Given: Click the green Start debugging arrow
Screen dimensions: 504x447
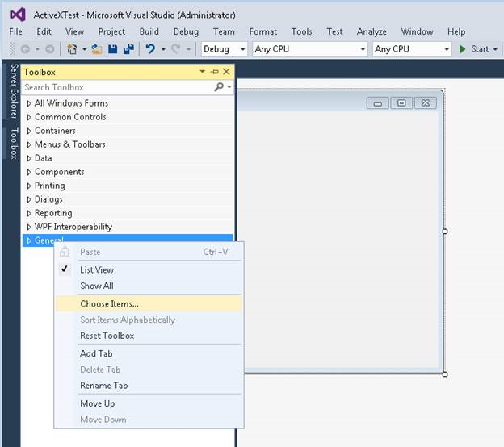Looking at the screenshot, I should click(x=463, y=49).
